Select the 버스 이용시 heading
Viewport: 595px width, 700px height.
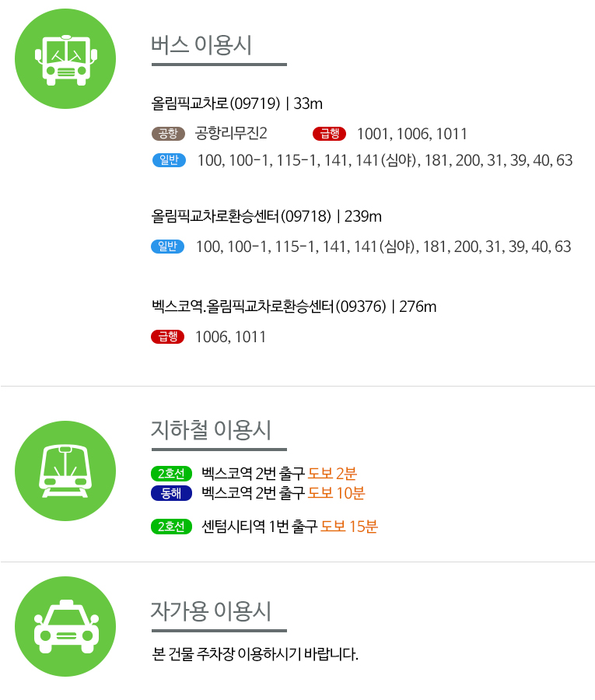pyautogui.click(x=201, y=45)
